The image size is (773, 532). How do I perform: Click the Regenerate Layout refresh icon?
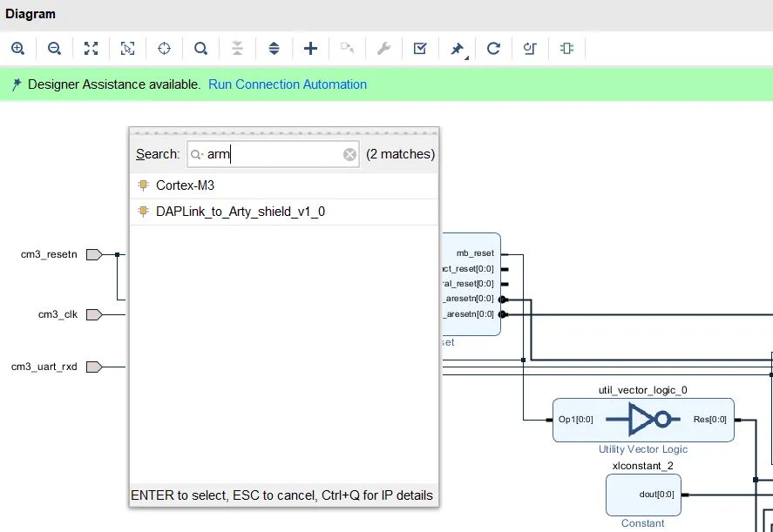493,48
